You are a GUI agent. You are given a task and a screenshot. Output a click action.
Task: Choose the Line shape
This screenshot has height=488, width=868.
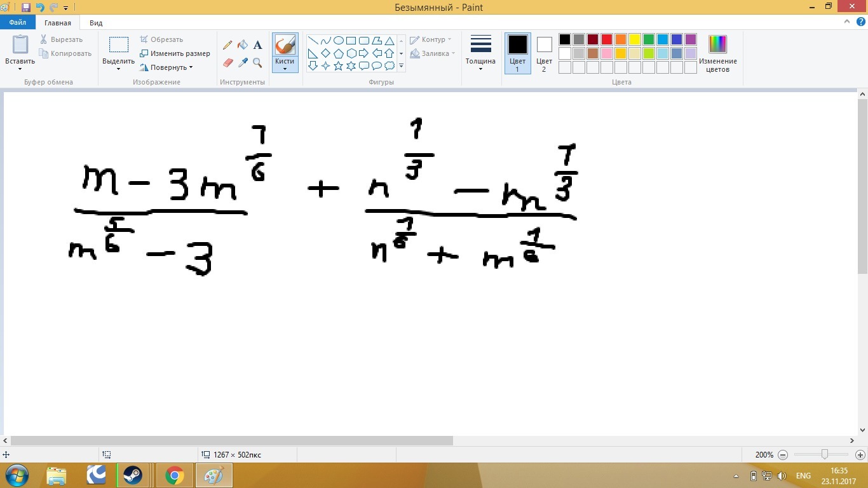[x=313, y=41]
